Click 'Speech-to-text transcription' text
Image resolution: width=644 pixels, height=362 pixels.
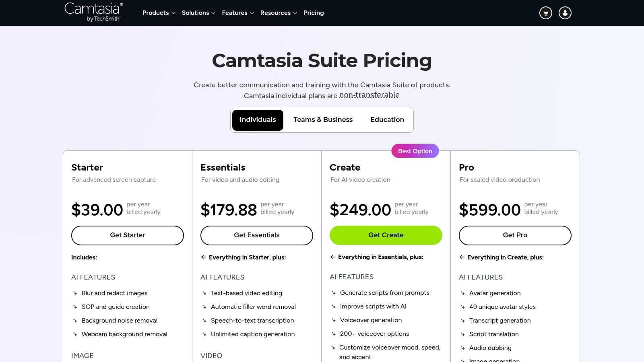pos(252,321)
